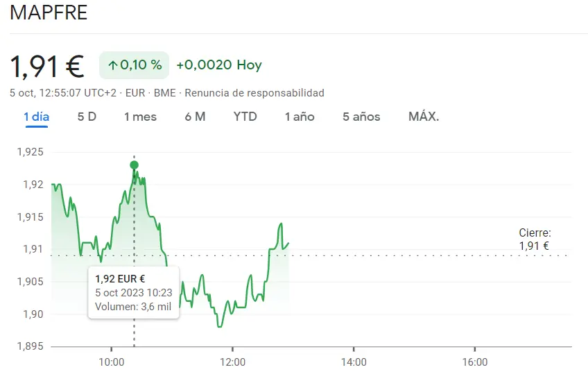Switch to the YTD tab
Image resolution: width=588 pixels, height=381 pixels.
245,117
